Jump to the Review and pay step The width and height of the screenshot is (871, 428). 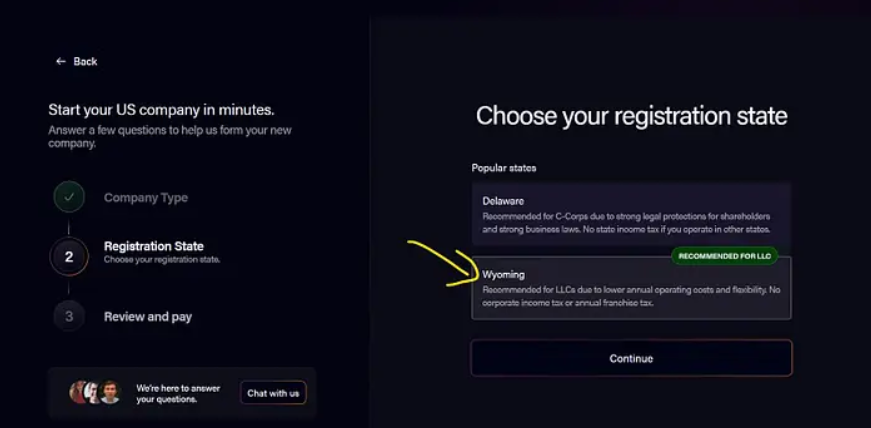tap(148, 317)
